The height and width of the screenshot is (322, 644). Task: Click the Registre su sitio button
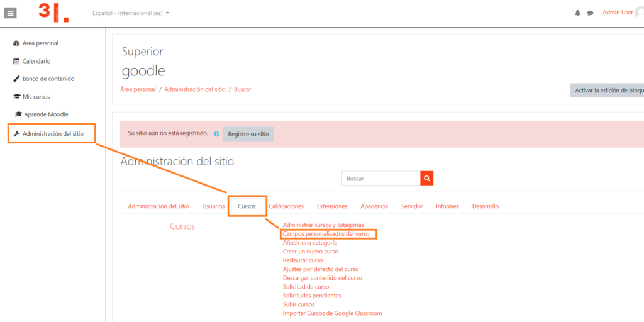pyautogui.click(x=248, y=134)
